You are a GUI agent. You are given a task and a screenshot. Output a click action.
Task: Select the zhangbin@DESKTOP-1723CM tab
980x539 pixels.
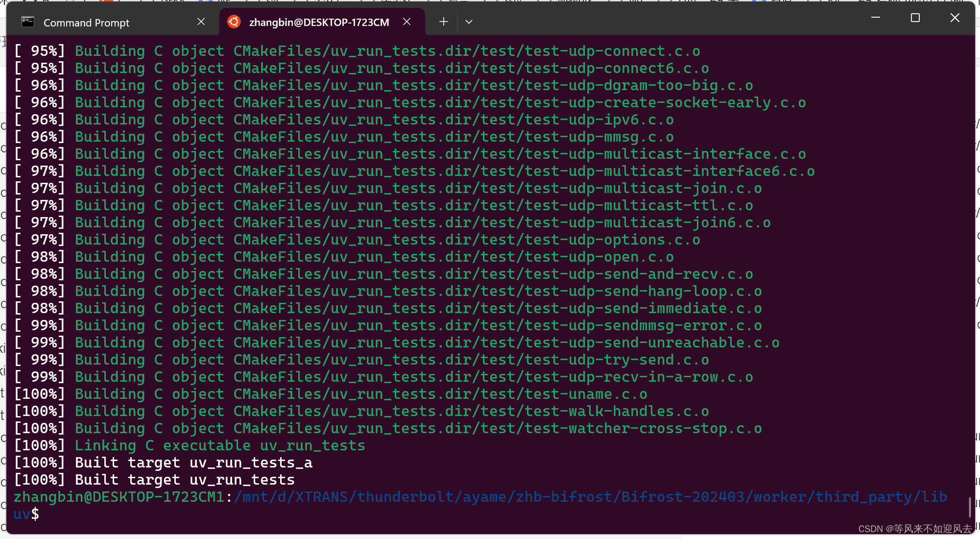(x=322, y=22)
